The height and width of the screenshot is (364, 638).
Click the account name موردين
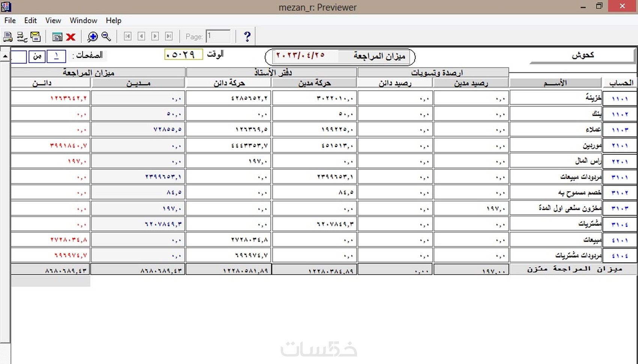coord(592,145)
